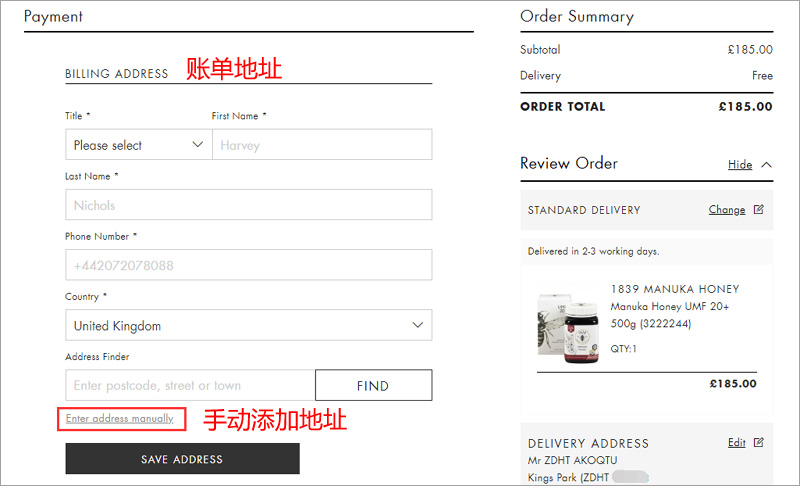The height and width of the screenshot is (486, 800).
Task: Open the Title Please select dropdown
Action: 139,144
